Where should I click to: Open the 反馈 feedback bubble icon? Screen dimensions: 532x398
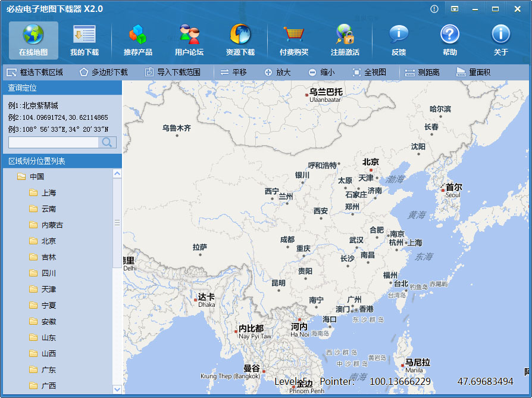399,40
